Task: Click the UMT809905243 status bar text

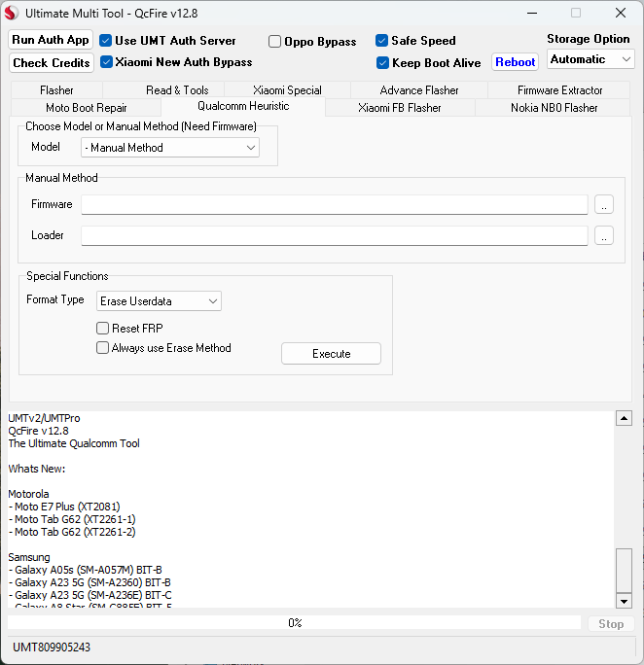Action: click(52, 647)
